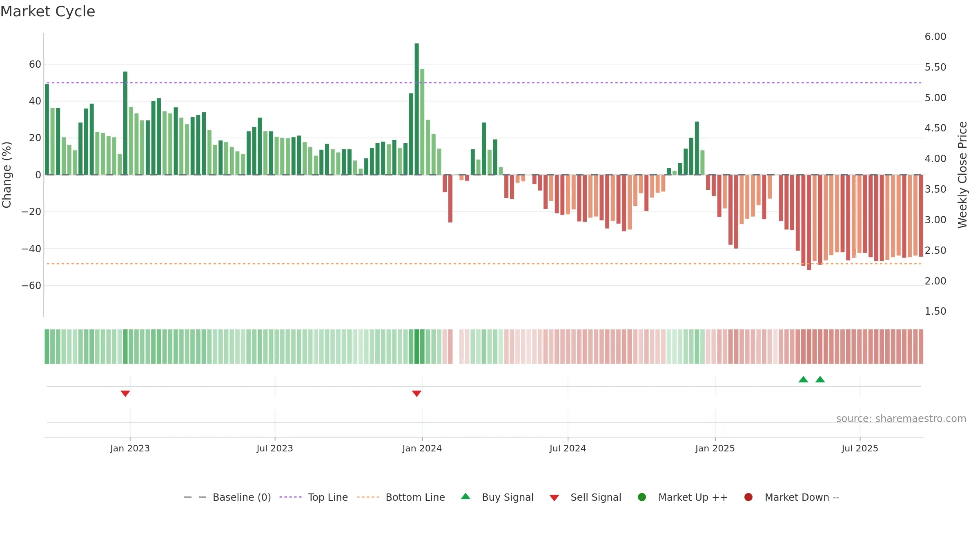Click the Jan 2024 x-axis label

[422, 448]
